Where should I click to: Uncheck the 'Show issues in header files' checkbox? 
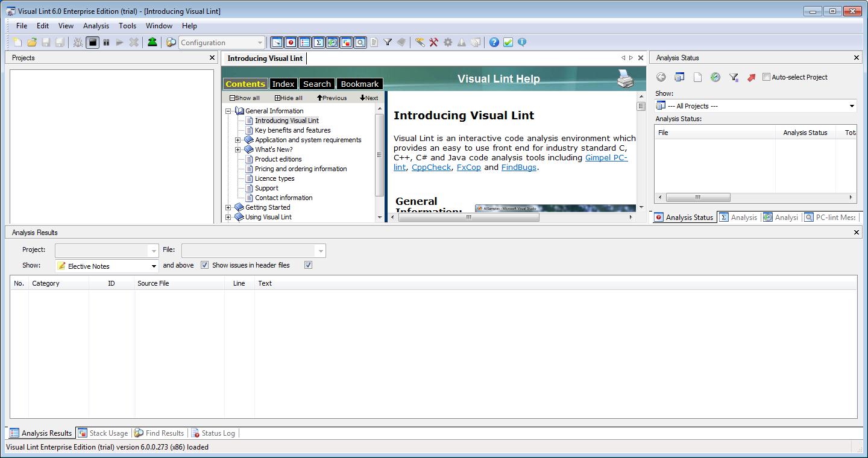(308, 265)
